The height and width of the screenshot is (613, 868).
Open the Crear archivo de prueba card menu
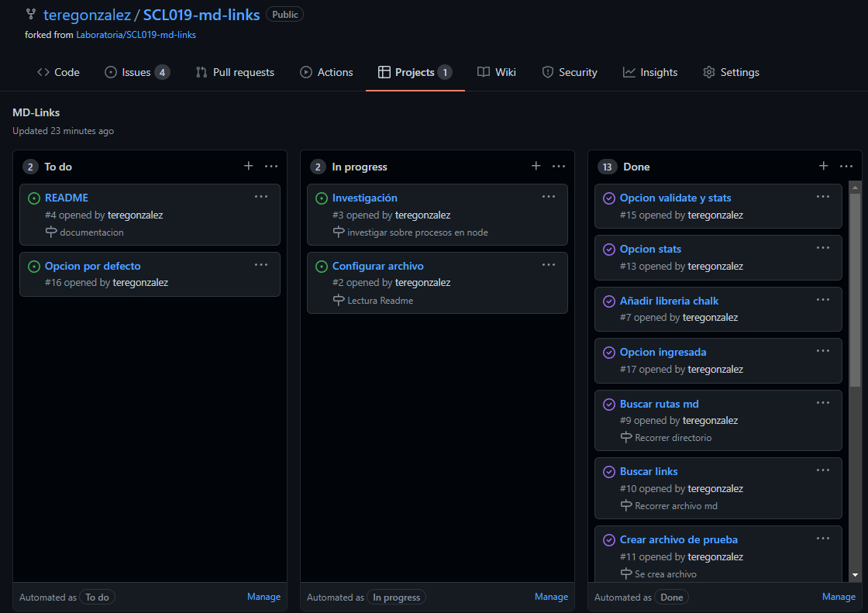coord(822,539)
